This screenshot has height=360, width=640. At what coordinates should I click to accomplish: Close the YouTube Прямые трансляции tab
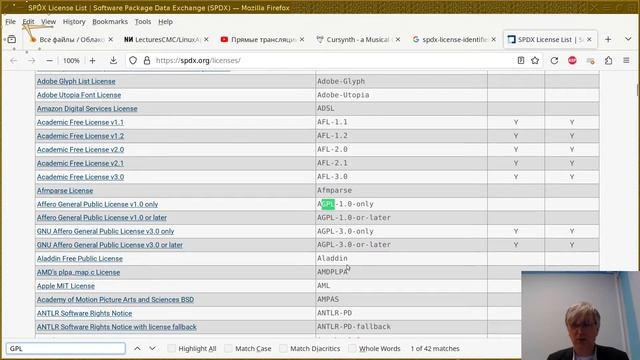coord(302,39)
